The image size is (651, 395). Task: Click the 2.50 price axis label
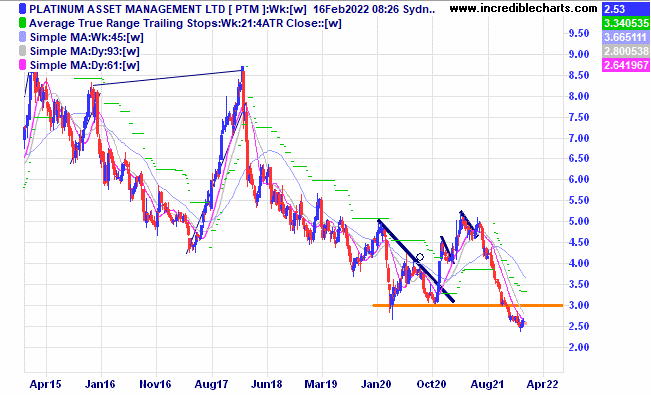coord(579,326)
